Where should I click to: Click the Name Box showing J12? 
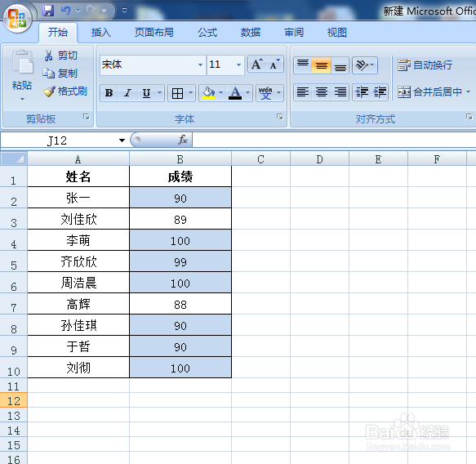tap(57, 141)
